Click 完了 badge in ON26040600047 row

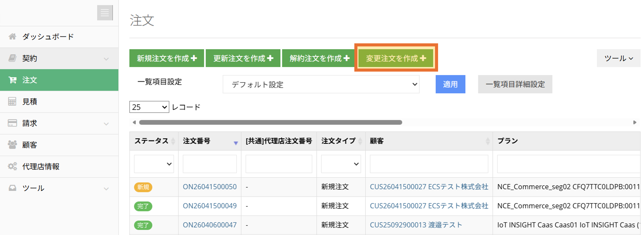pyautogui.click(x=143, y=225)
